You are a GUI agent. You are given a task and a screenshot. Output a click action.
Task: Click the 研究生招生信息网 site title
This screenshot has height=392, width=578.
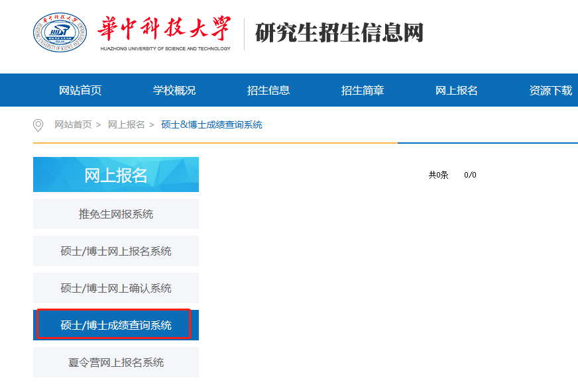tap(339, 32)
